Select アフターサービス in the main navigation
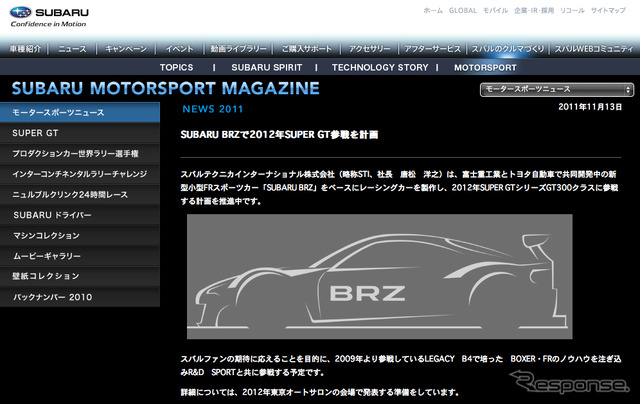Image resolution: width=640 pixels, height=404 pixels. tap(432, 49)
